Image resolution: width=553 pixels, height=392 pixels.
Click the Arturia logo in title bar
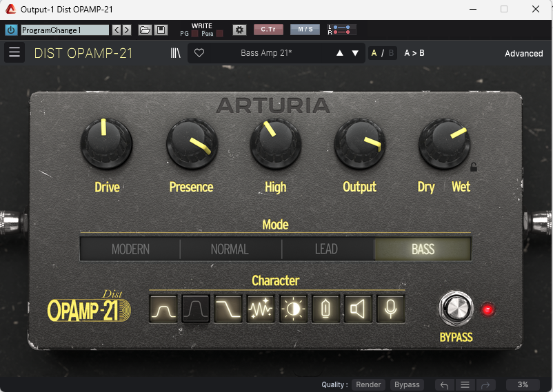[11, 9]
